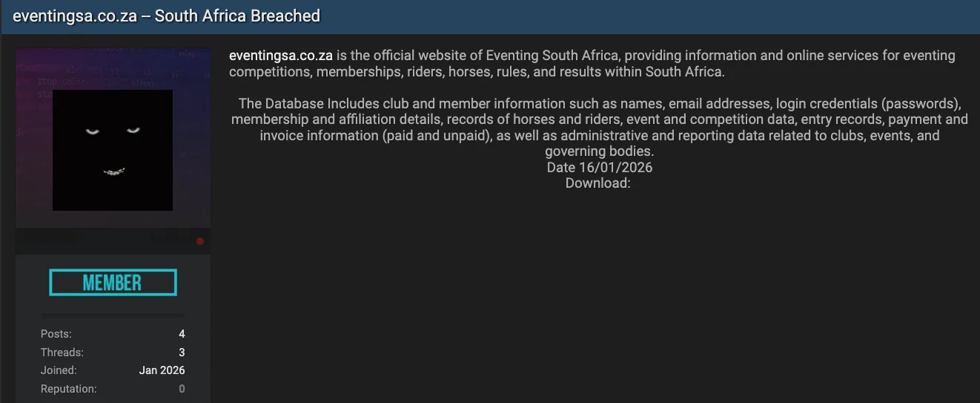Click the Database Includes paragraph text
Screen dimensions: 980x403
(x=599, y=128)
